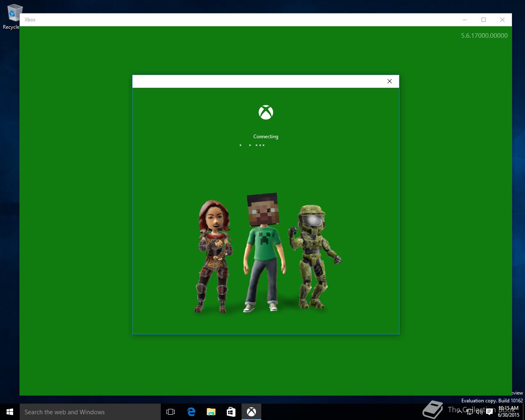Open the Recycle Bin desktop icon
525x420 pixels.
(12, 17)
